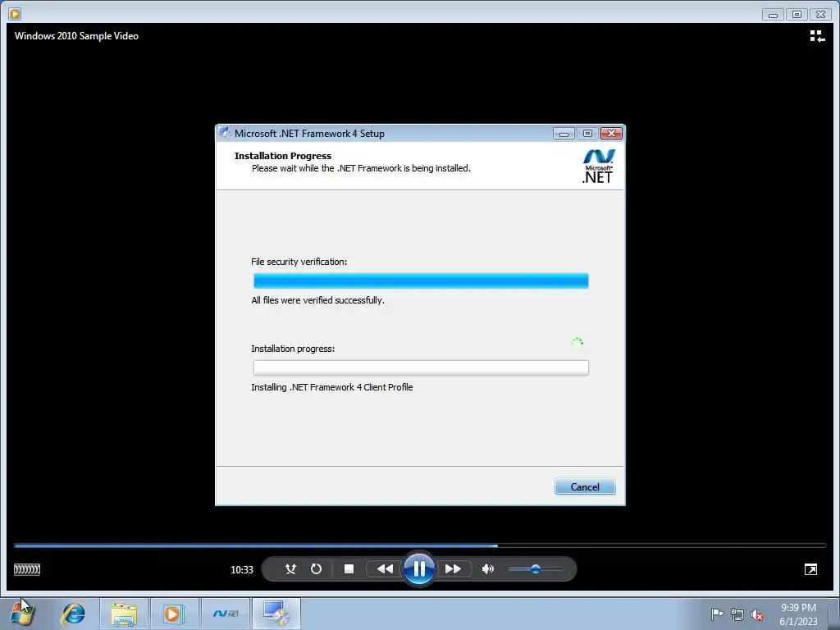840x630 pixels.
Task: Open Windows Explorer from taskbar
Action: tap(124, 614)
